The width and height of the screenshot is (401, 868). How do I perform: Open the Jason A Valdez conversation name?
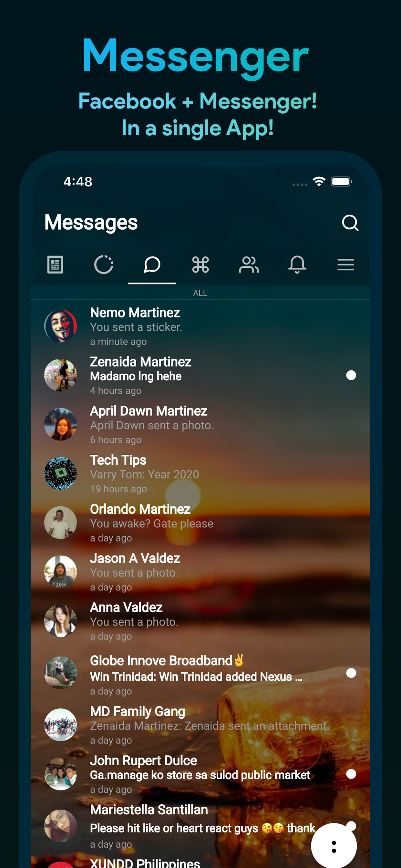pos(135,558)
